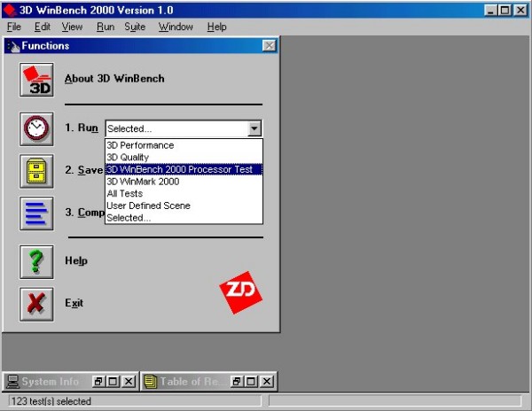Minimize the 3D WinBench 2000 main window

coord(490,10)
